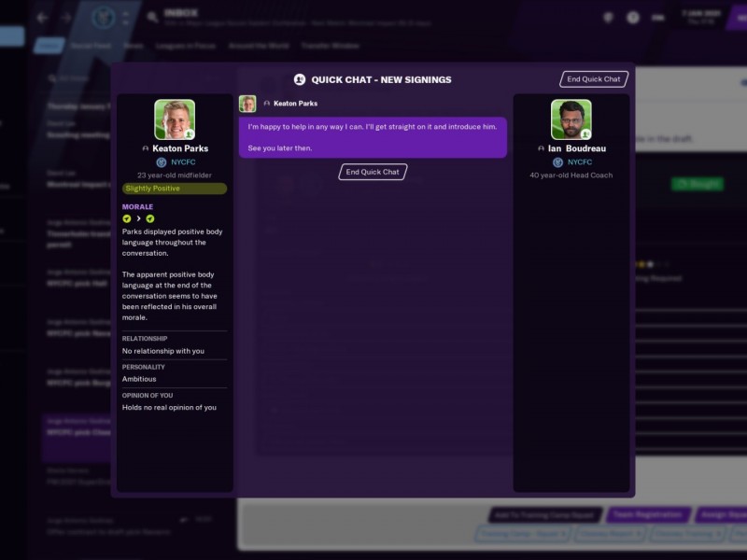Open the help question mark icon
The image size is (747, 560).
tap(633, 18)
